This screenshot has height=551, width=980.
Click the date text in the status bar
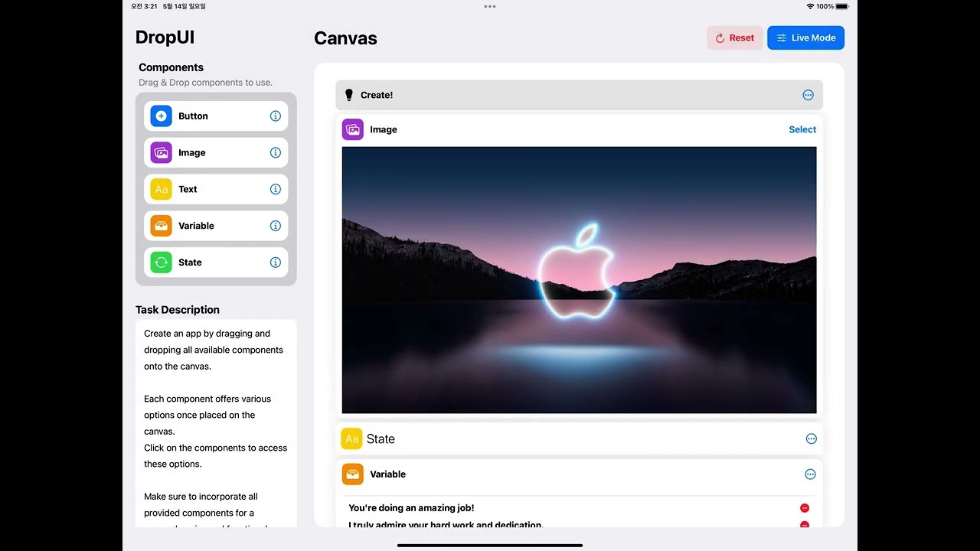coord(184,6)
